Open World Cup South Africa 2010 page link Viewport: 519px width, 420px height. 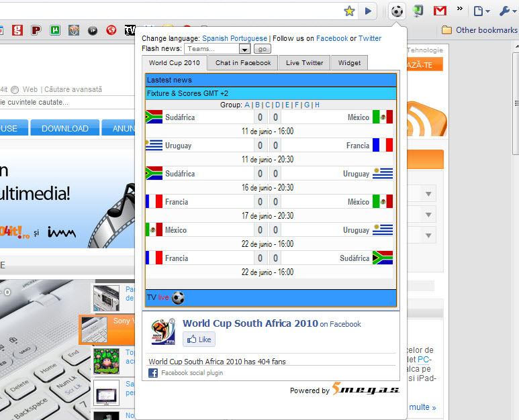[x=250, y=323]
